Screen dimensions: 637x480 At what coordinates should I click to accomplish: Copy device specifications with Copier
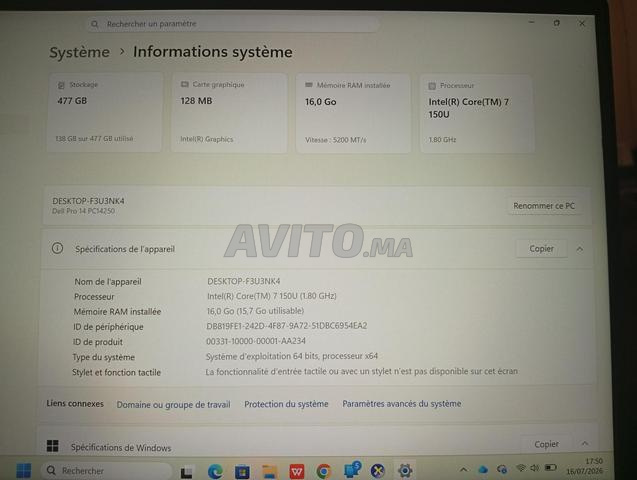(x=542, y=249)
